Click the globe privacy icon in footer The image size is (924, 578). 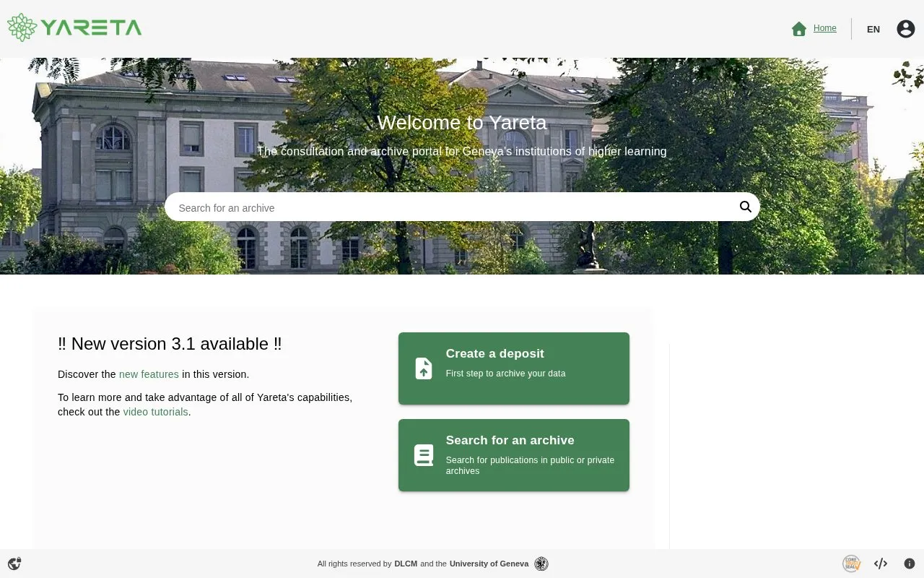tap(14, 564)
